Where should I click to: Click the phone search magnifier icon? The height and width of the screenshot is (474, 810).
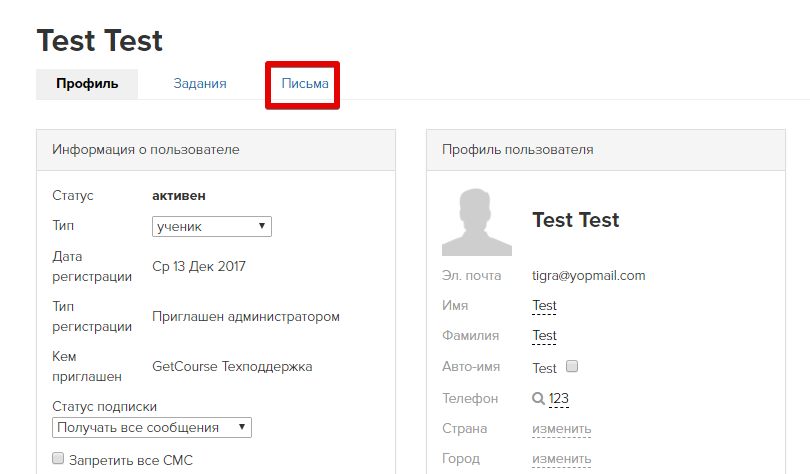click(538, 399)
